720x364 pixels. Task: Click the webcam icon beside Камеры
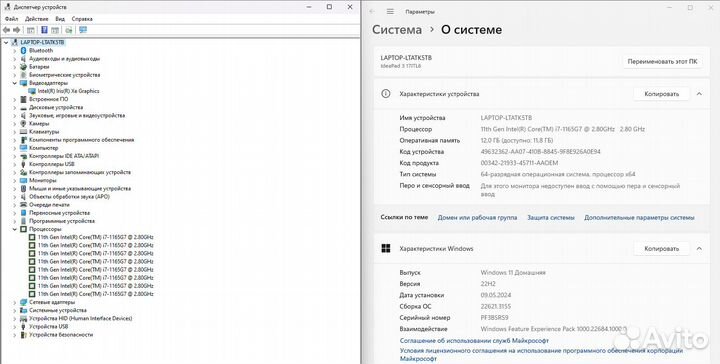point(23,123)
